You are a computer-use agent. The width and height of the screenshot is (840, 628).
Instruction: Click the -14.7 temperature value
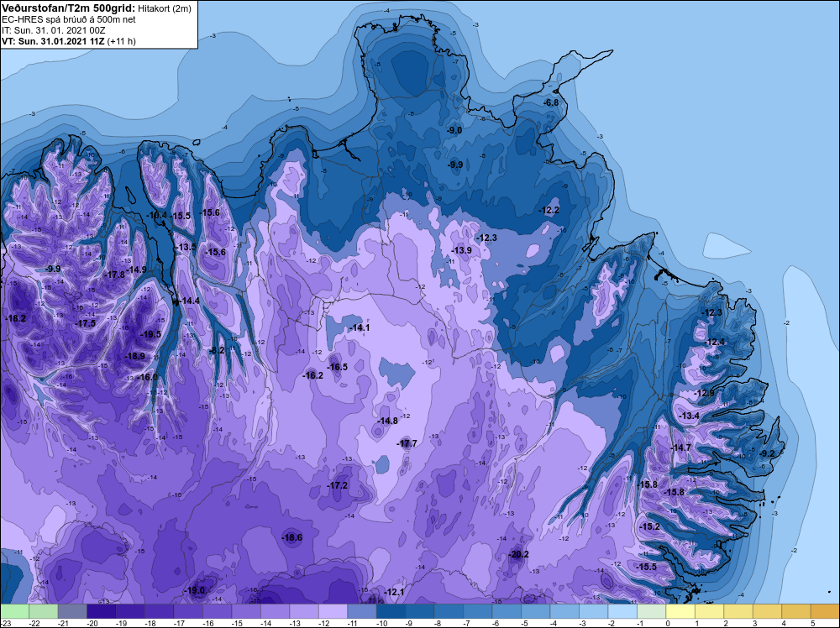pyautogui.click(x=681, y=447)
